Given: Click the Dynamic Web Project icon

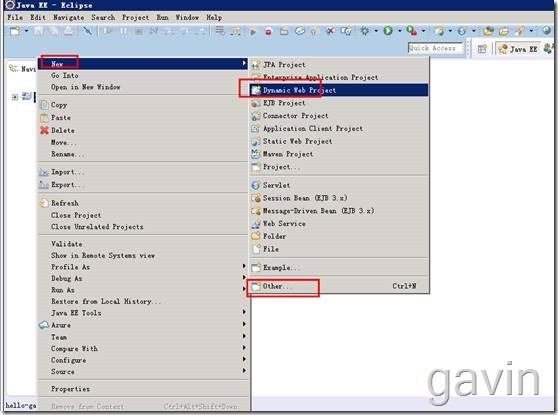Looking at the screenshot, I should coord(256,90).
